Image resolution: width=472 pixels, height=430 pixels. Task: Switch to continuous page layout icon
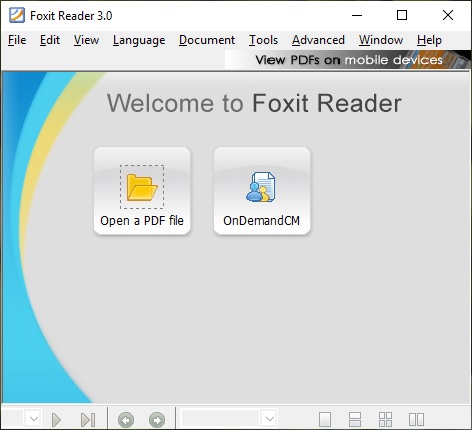[x=355, y=420]
